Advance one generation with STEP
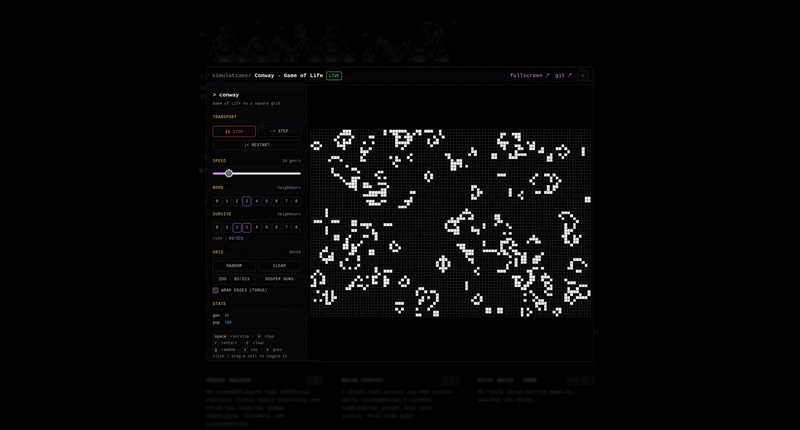This screenshot has width=800, height=430. pyautogui.click(x=279, y=132)
